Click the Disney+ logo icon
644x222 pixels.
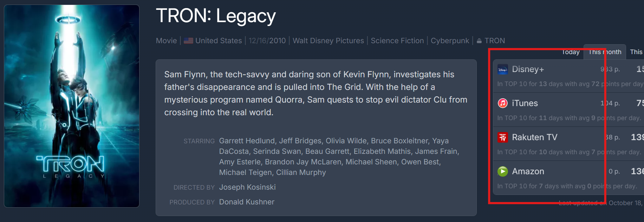point(503,70)
